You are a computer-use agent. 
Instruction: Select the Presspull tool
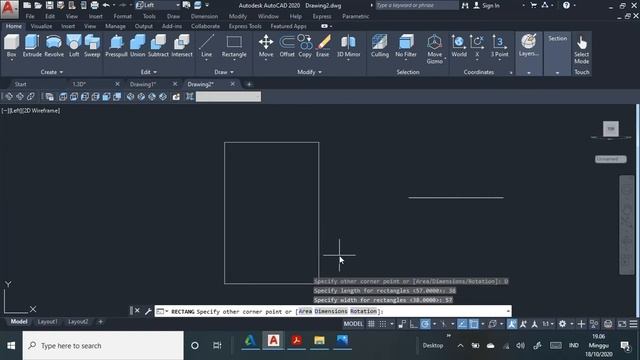point(116,46)
